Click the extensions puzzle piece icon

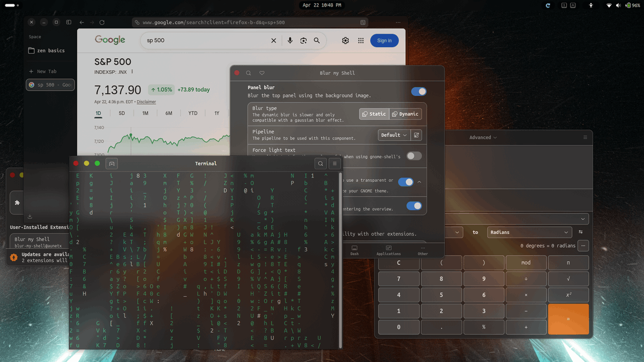[x=17, y=203]
